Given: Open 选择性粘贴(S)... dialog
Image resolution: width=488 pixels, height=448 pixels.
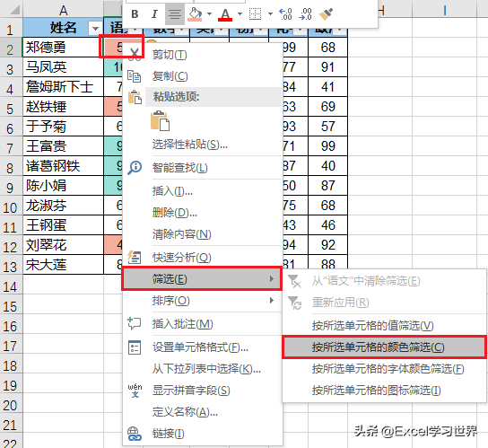Looking at the screenshot, I should tap(190, 145).
